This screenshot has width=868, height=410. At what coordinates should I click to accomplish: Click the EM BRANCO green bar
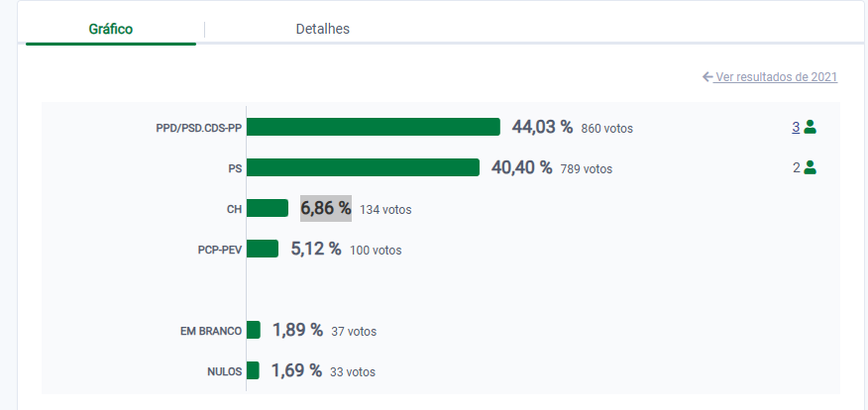tap(254, 330)
